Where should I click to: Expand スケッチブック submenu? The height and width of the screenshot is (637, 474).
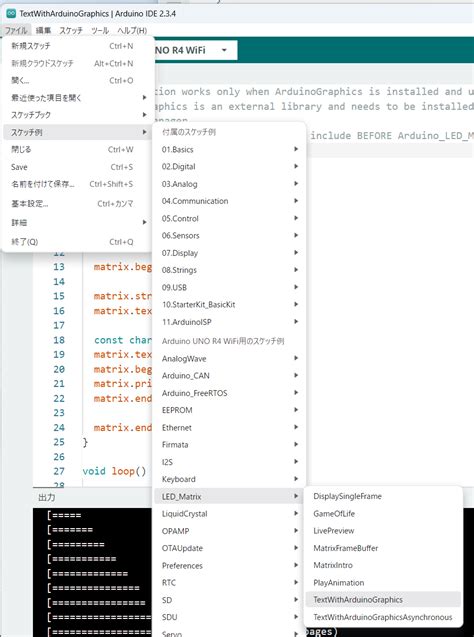click(x=77, y=115)
